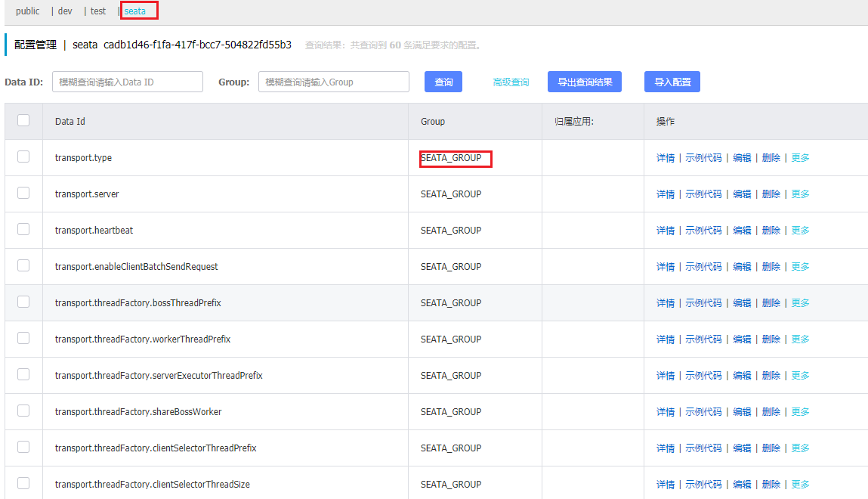Check the transport.type row checkbox
The height and width of the screenshot is (499, 868).
pyautogui.click(x=23, y=157)
